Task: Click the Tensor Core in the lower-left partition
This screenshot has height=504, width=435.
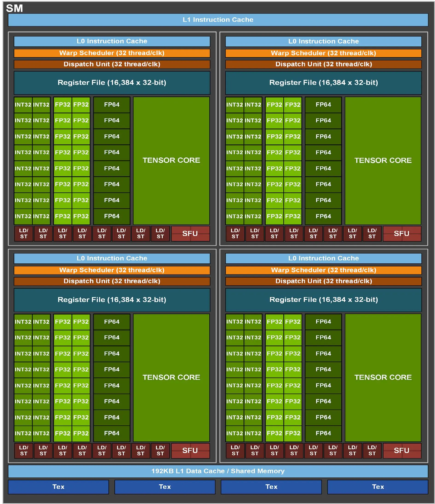Action: pyautogui.click(x=171, y=377)
